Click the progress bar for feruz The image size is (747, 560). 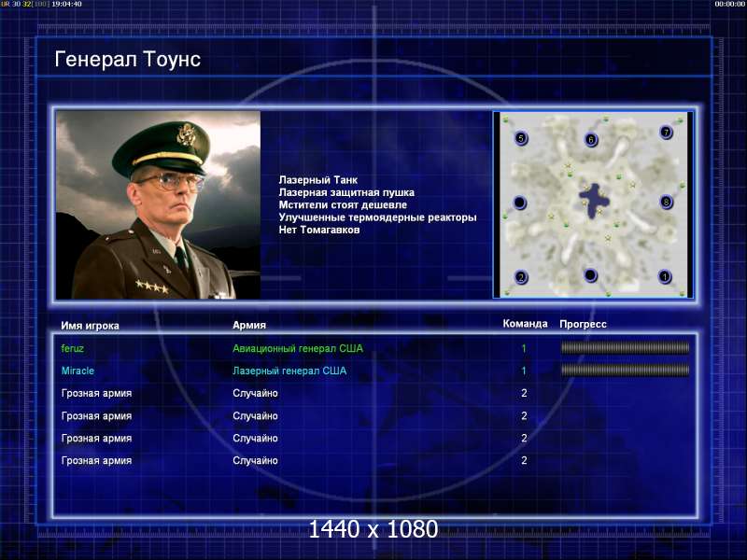pos(625,348)
